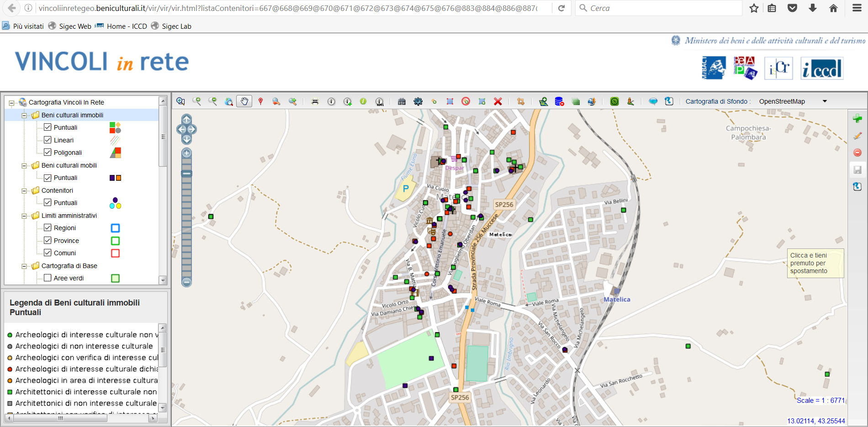The image size is (868, 427).
Task: Click the green info icon
Action: [x=363, y=101]
